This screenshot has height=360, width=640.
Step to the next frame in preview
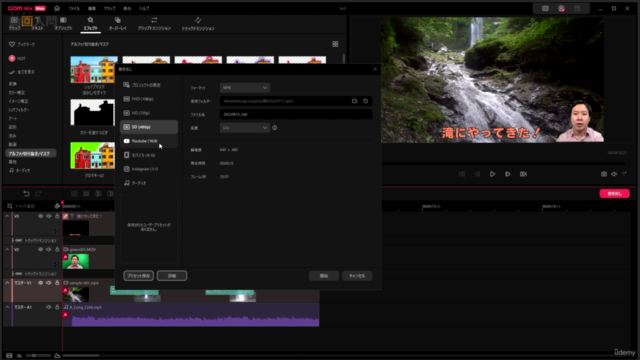pos(508,174)
